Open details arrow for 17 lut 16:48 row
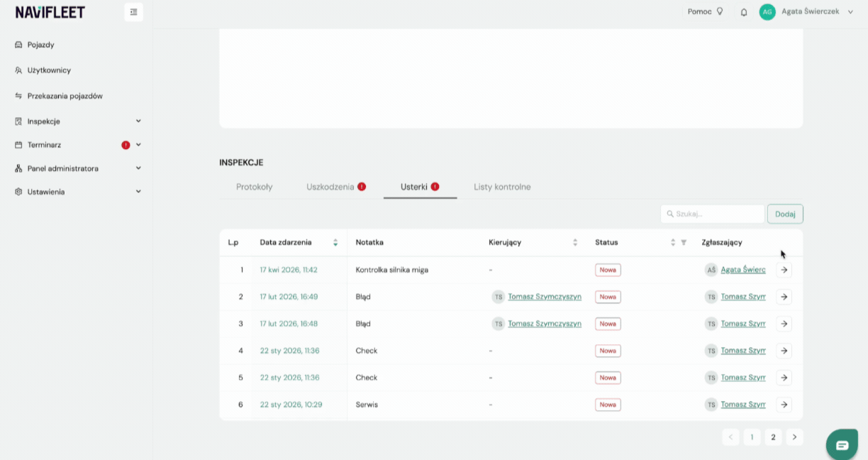This screenshot has height=460, width=868. pyautogui.click(x=784, y=324)
